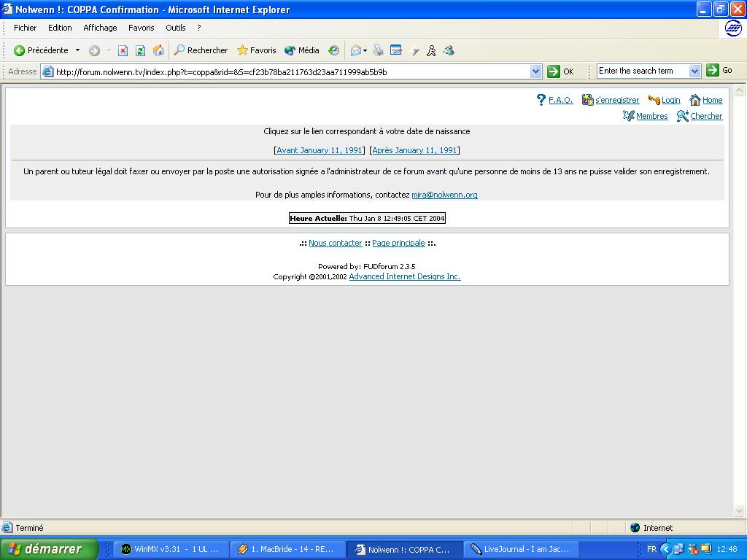Click in the 'Enter the search term' field

pos(641,71)
